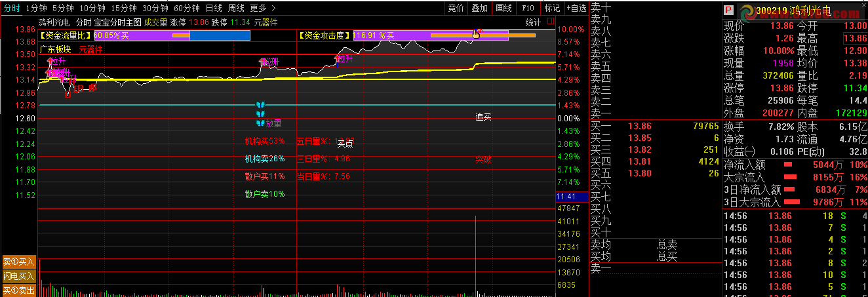Click the yellow 成交量 indicator label
The image size is (868, 297).
click(x=155, y=22)
